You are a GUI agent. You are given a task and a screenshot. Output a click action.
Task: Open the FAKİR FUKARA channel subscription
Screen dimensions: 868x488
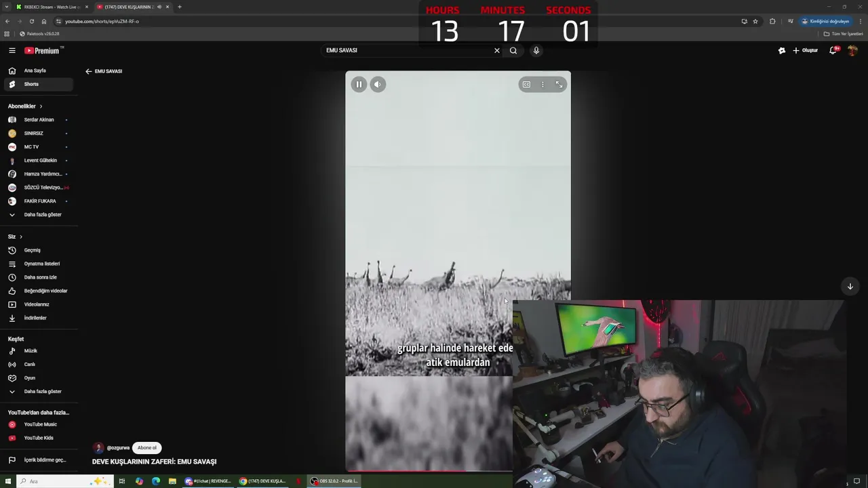[39, 201]
